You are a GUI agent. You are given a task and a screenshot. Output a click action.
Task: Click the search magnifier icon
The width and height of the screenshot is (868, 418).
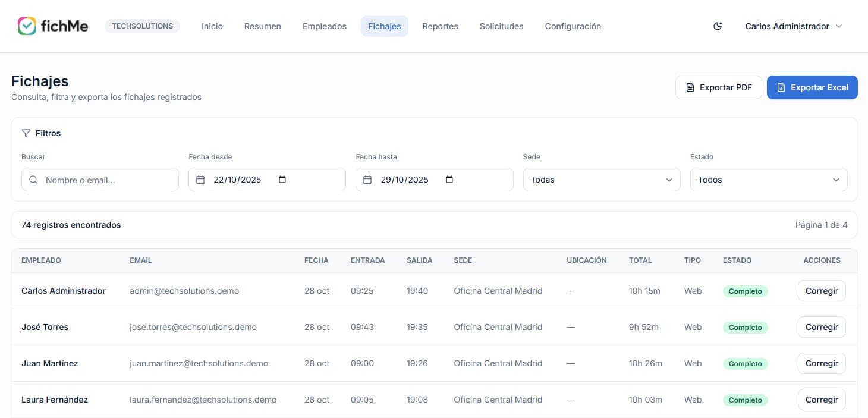[33, 180]
